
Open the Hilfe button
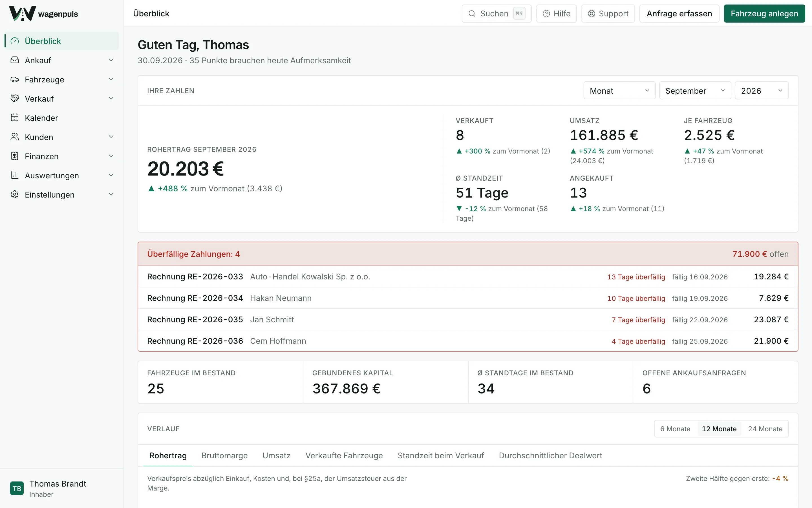pos(556,14)
